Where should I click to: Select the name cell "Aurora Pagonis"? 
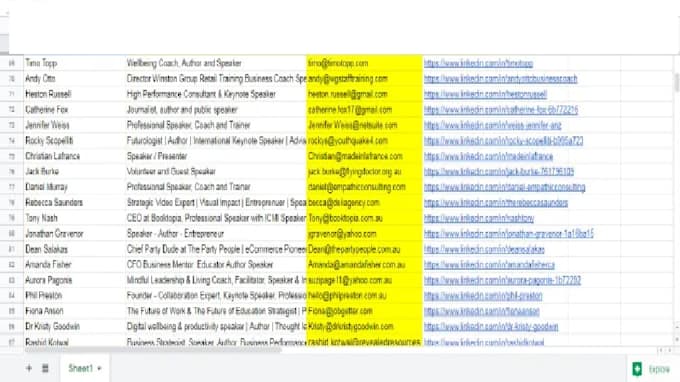click(x=74, y=280)
